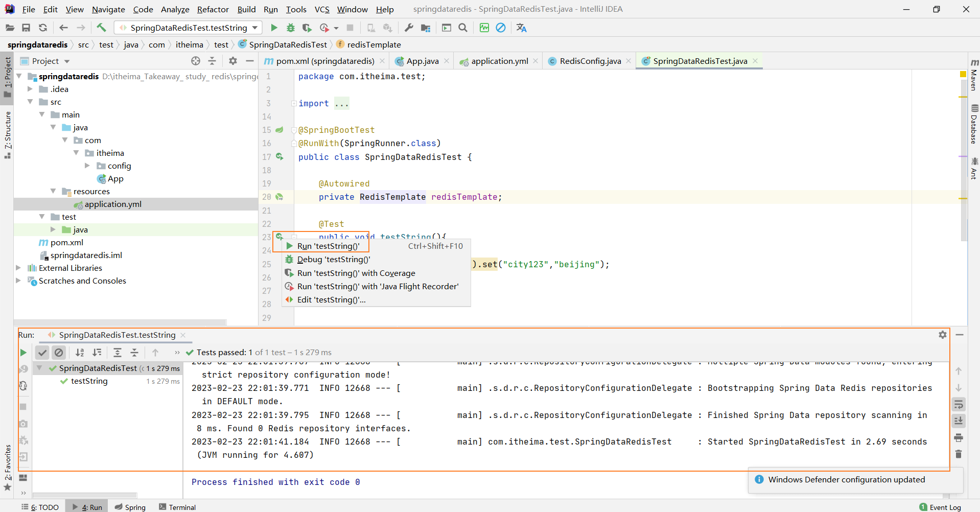Screen dimensions: 980x512
Task: Click the Save All toolbar icon
Action: point(26,28)
